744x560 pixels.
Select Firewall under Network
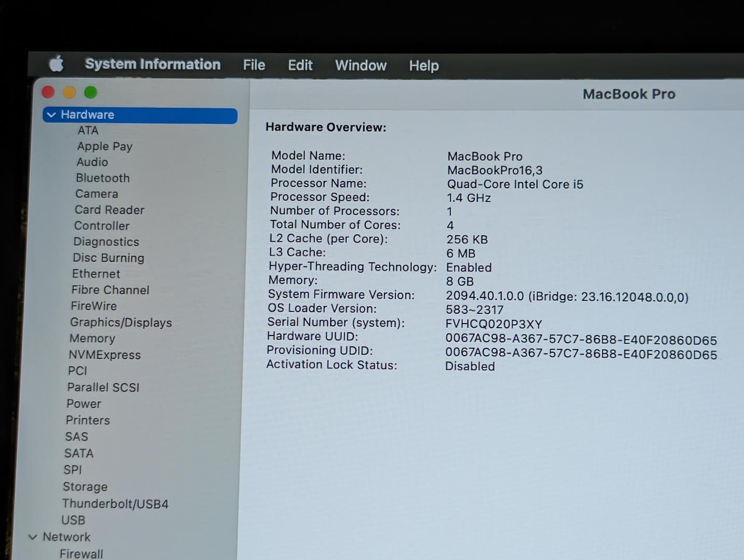pos(81,554)
